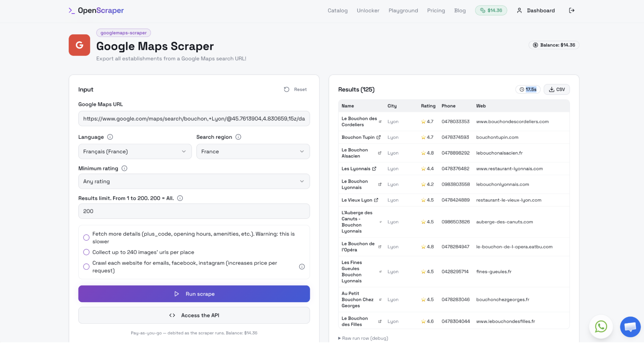
Task: Click the googlemaps-scraper tag
Action: point(124,33)
